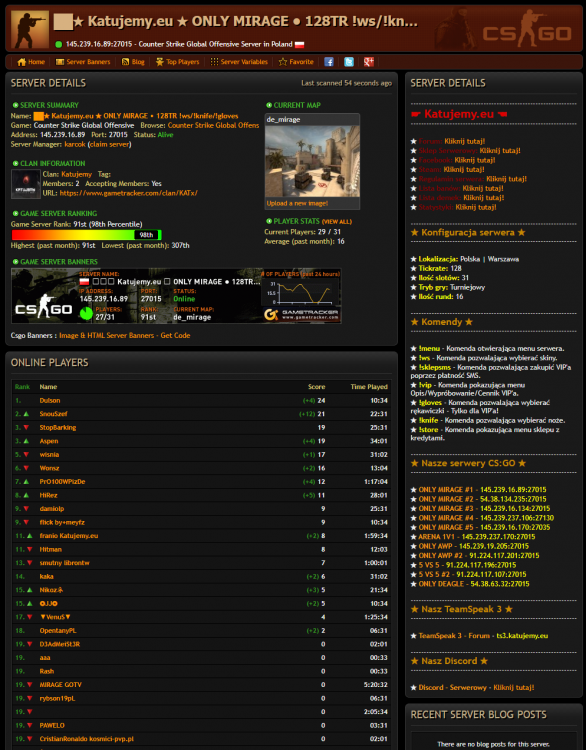
Task: Click the Facebook share icon
Action: [x=329, y=62]
